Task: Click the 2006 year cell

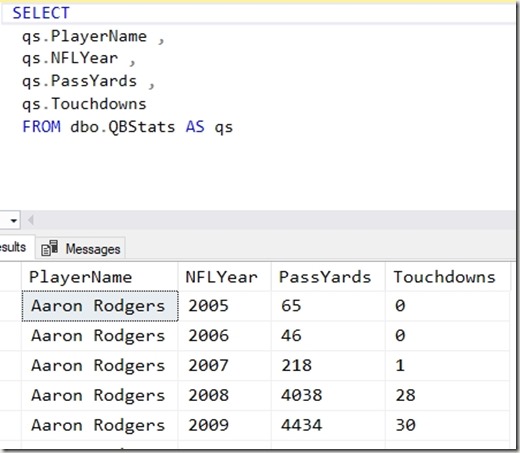Action: click(225, 336)
